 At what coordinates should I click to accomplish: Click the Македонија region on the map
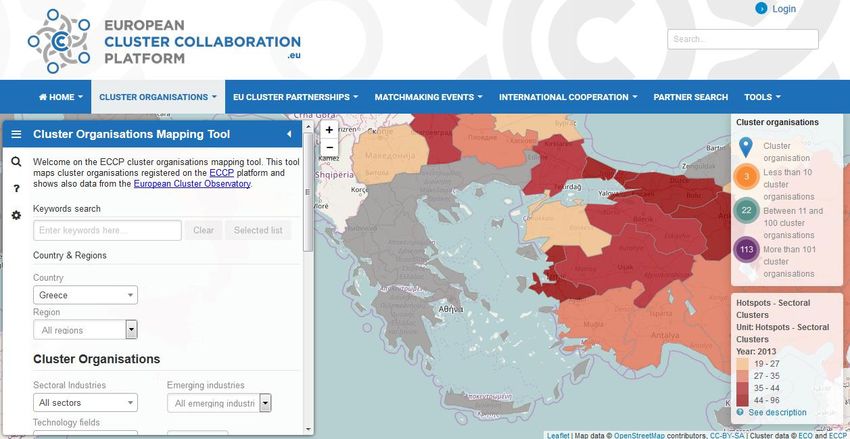coord(390,156)
